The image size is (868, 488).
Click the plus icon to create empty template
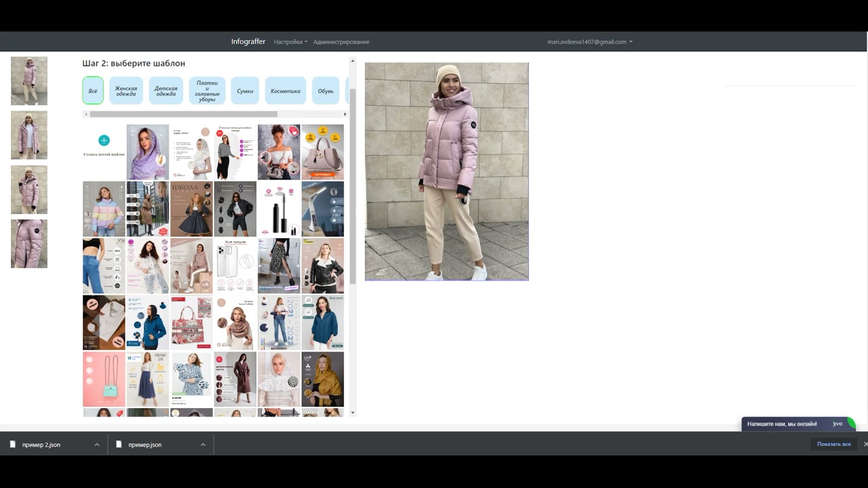click(x=104, y=140)
